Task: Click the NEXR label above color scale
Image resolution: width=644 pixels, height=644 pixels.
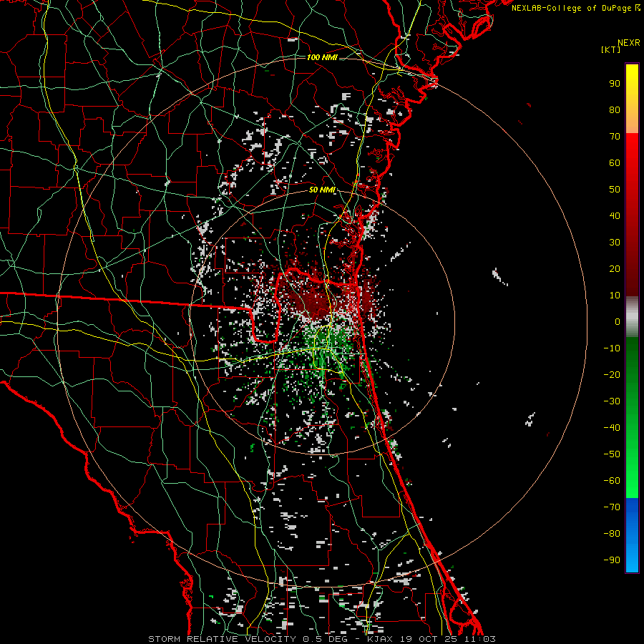Action: coord(628,43)
